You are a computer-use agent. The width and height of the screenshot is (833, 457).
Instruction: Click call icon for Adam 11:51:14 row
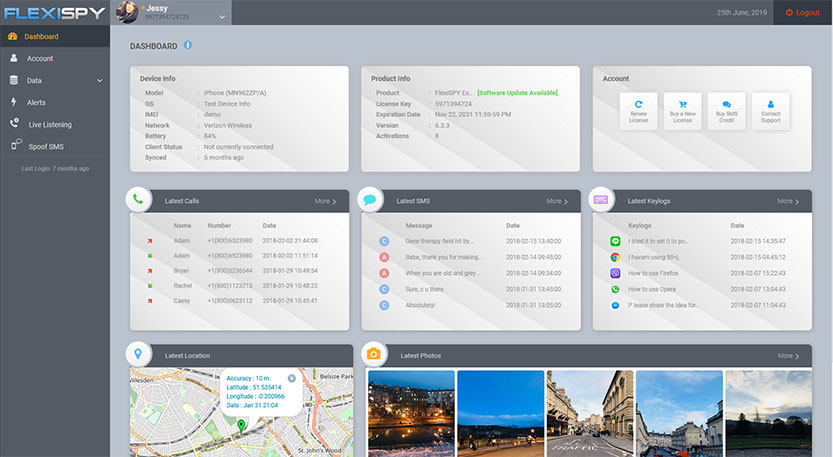150,256
